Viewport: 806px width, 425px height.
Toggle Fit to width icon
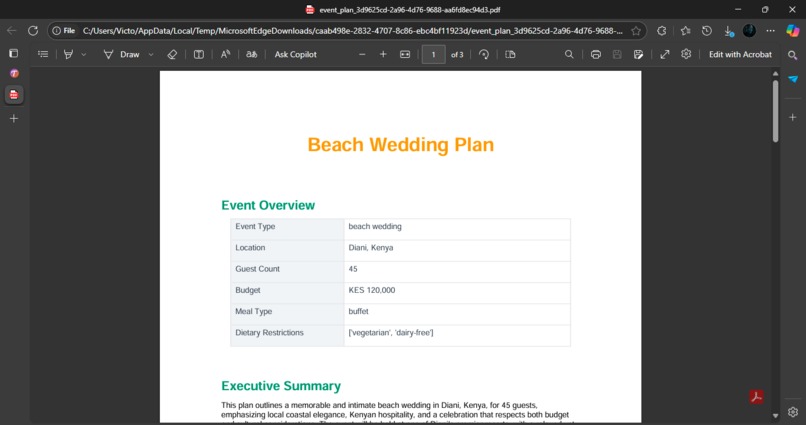(405, 54)
